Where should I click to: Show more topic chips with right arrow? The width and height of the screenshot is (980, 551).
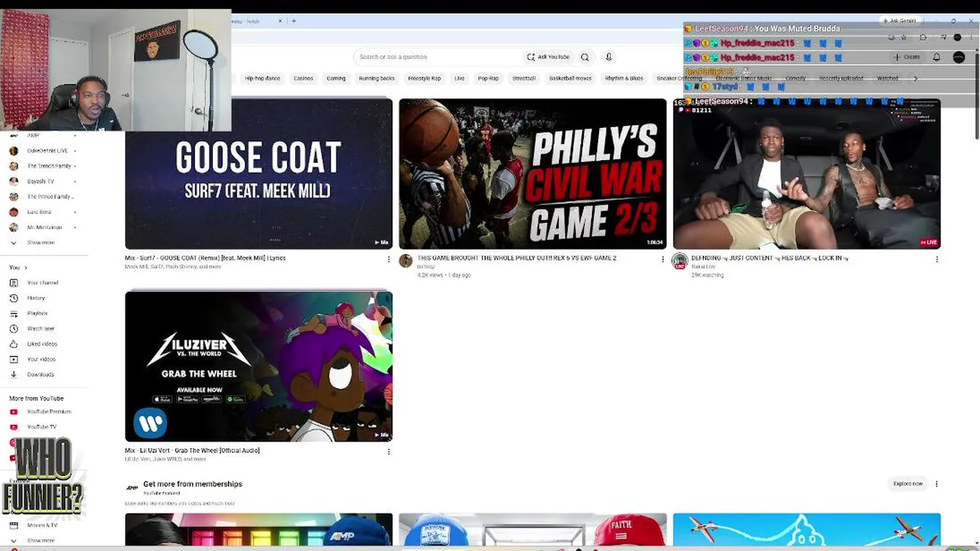pyautogui.click(x=916, y=78)
